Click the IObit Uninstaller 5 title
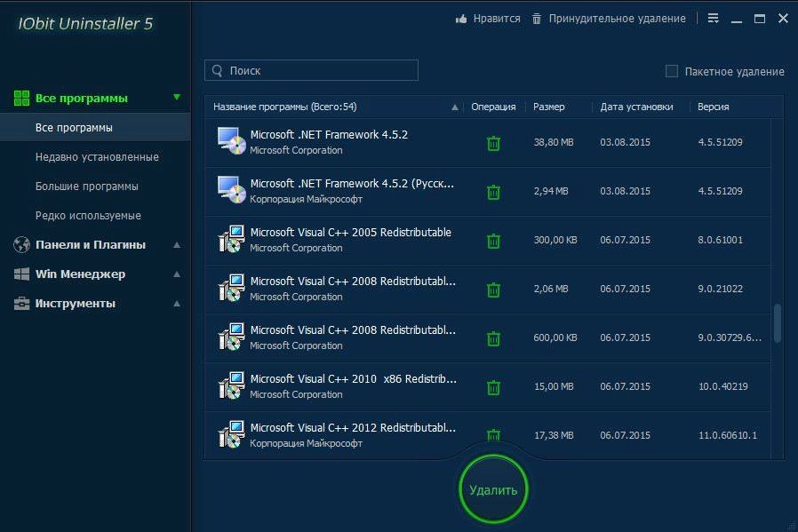 pyautogui.click(x=85, y=23)
